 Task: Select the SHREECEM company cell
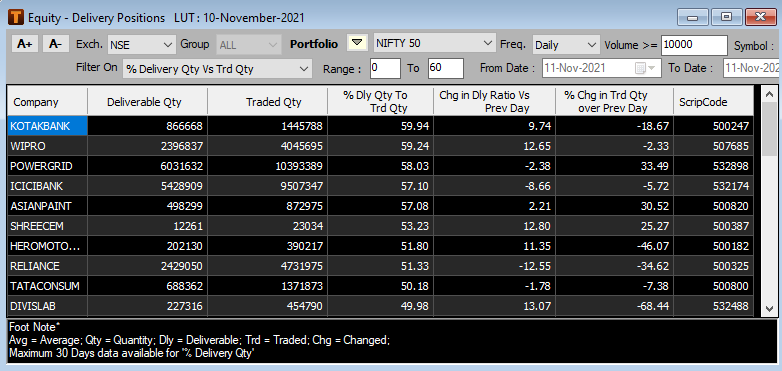click(x=47, y=226)
